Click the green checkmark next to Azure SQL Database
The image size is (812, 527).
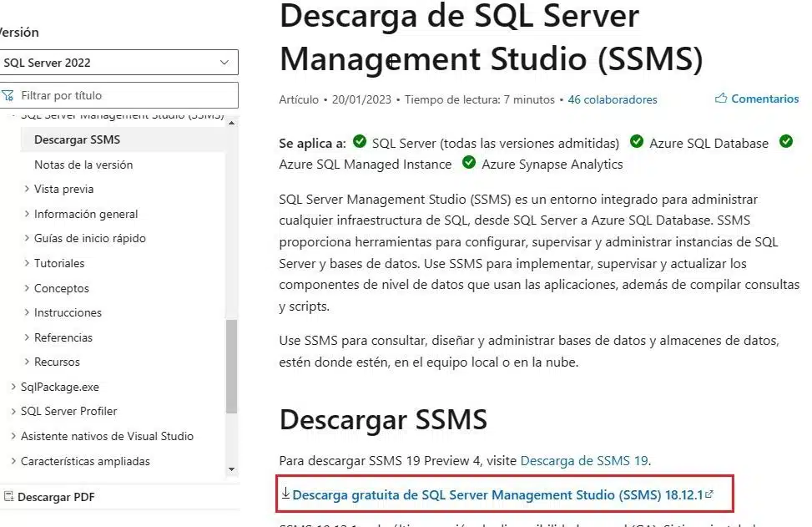[x=637, y=143]
